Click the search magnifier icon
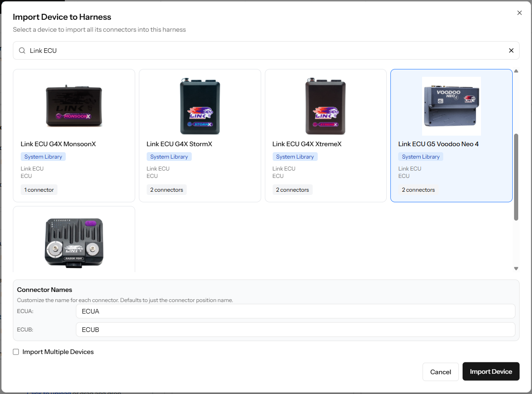Viewport: 532px width, 394px height. 22,50
